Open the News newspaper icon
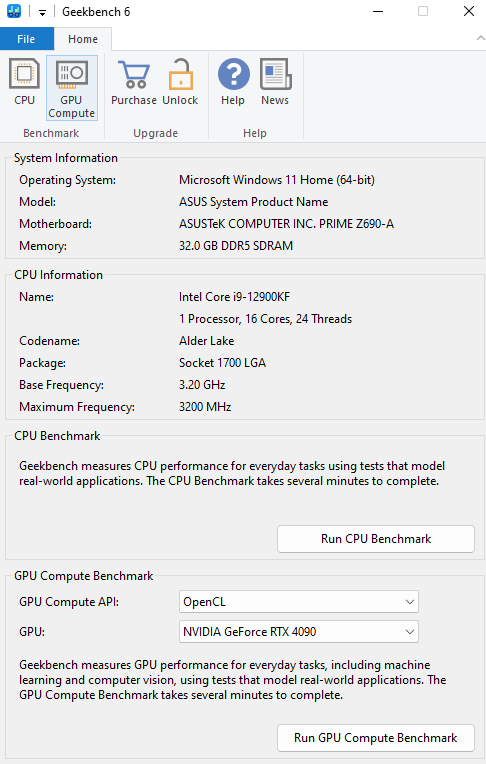This screenshot has width=486, height=764. coord(275,82)
